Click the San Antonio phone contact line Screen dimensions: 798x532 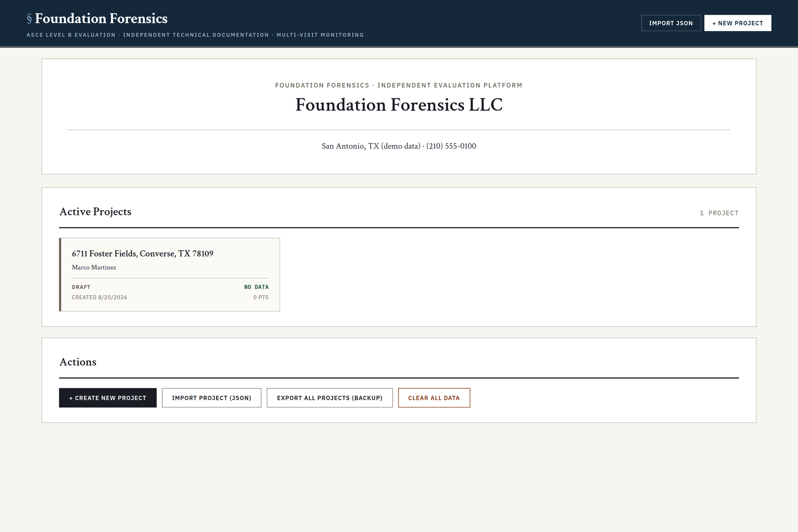point(399,146)
